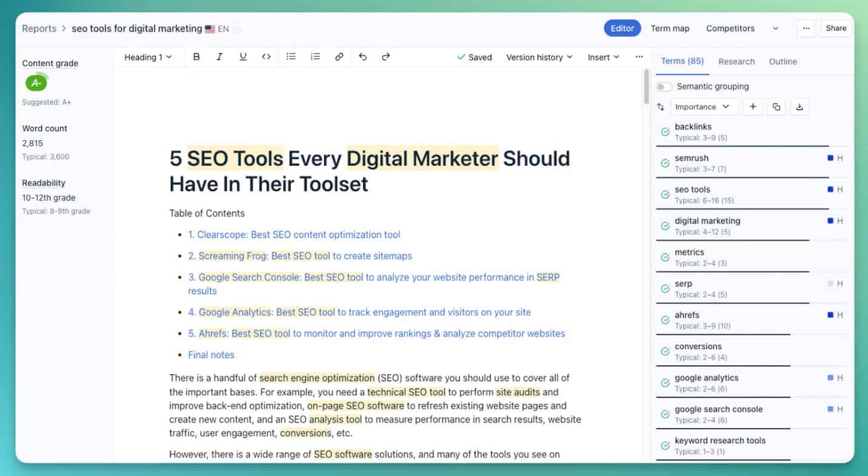
Task: Open the Term map view
Action: pos(670,28)
